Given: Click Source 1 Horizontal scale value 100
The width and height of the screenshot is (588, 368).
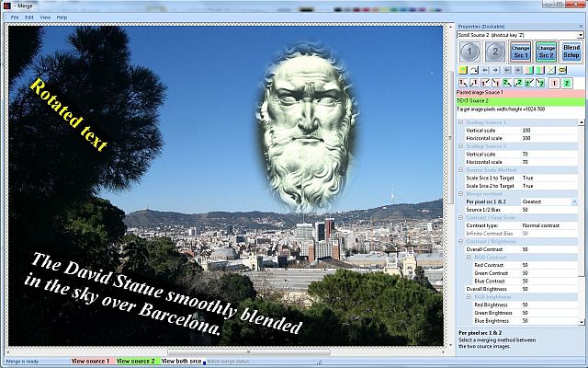Looking at the screenshot, I should point(549,138).
